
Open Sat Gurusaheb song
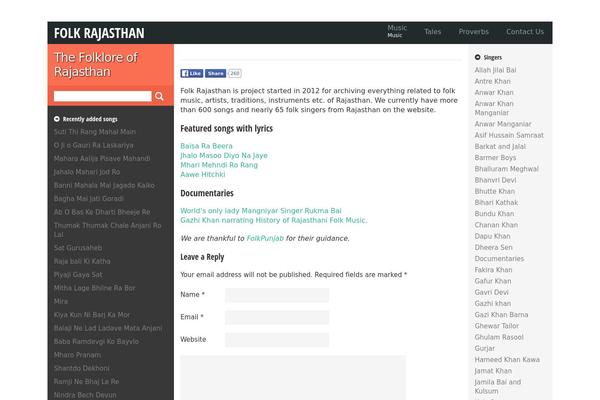pyautogui.click(x=78, y=248)
